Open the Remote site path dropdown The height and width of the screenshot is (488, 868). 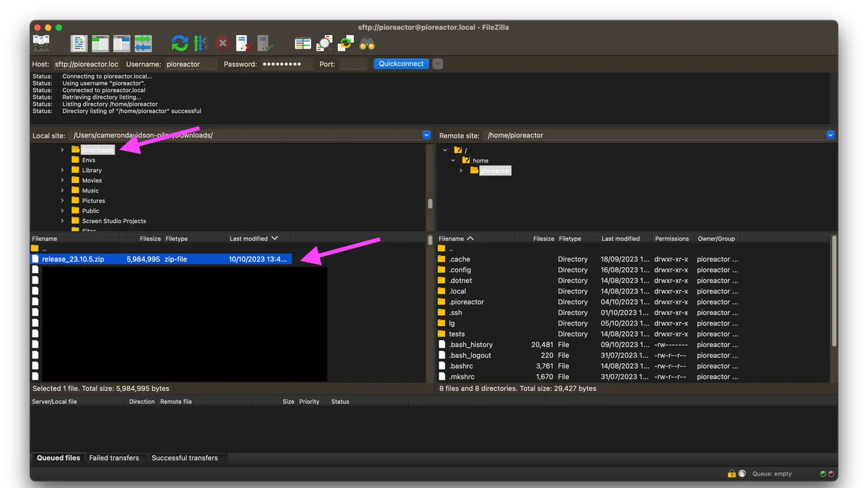pos(831,135)
